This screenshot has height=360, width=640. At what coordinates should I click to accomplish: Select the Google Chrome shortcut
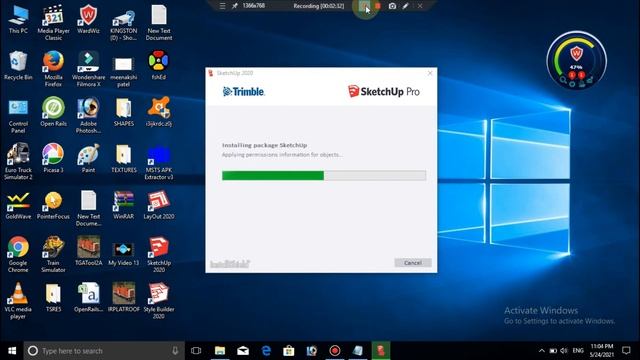pyautogui.click(x=18, y=254)
